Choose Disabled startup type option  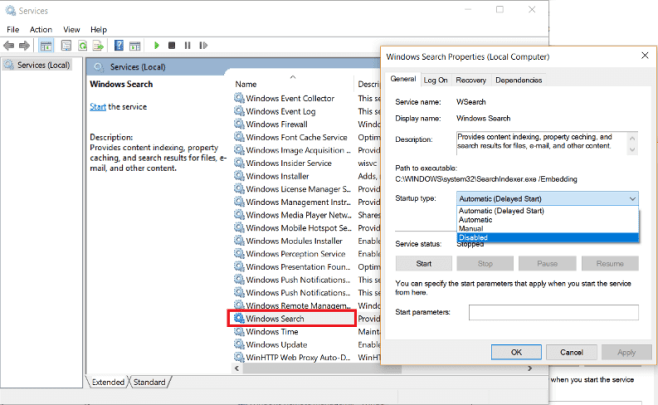coord(547,238)
